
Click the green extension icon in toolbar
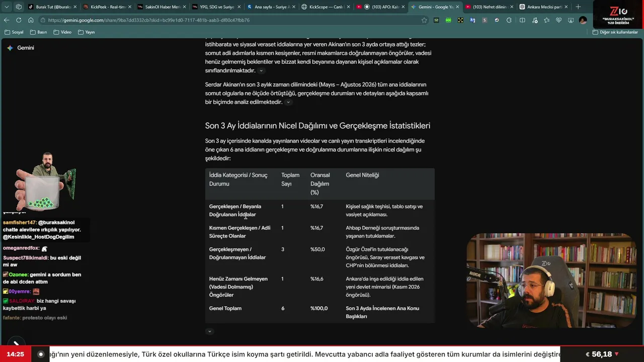448,20
